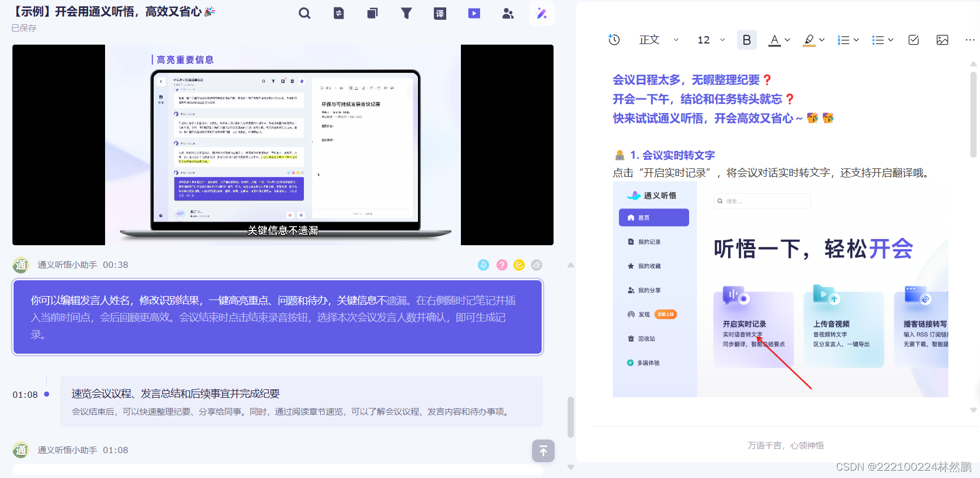Click the video playback panel icon
This screenshot has height=478, width=980.
[474, 13]
